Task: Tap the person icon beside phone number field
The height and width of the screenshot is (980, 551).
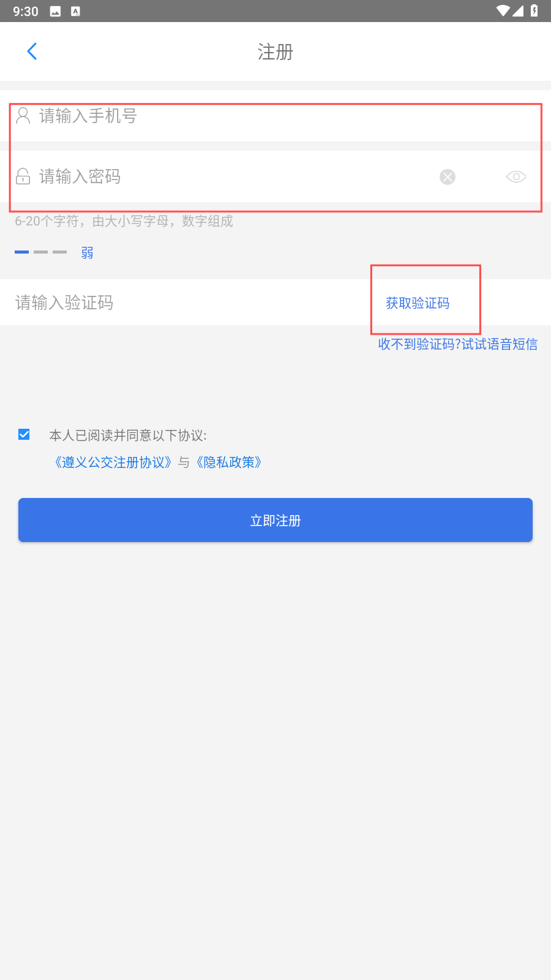Action: click(23, 116)
